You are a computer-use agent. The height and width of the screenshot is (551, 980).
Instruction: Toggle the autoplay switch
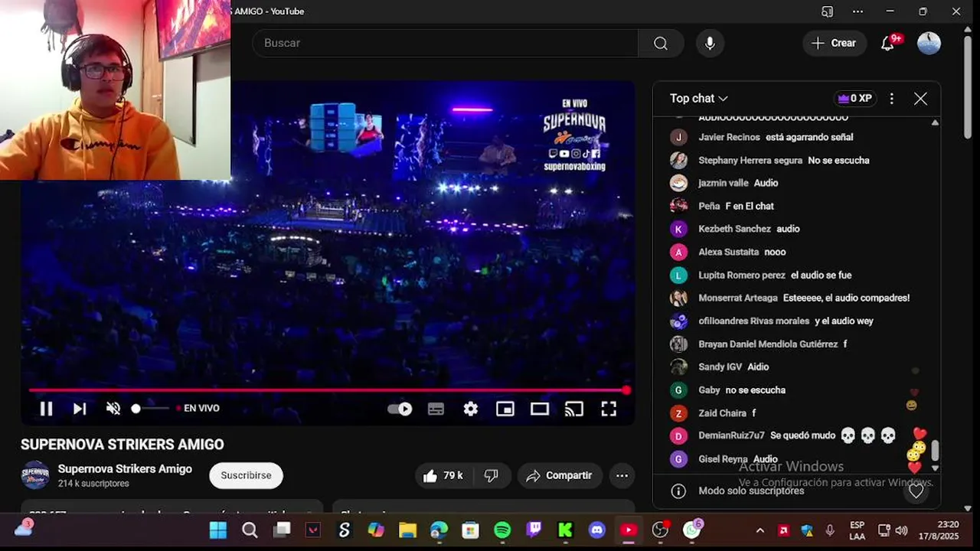(400, 409)
